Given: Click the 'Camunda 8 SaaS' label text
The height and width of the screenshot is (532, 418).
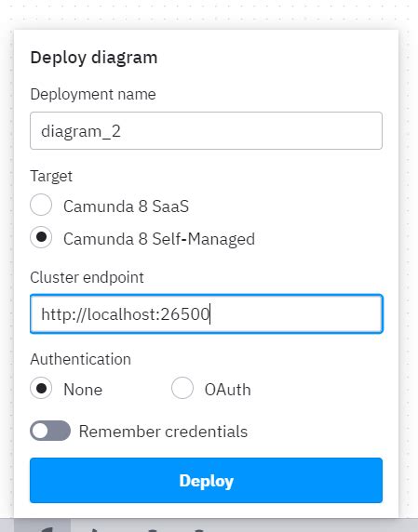Looking at the screenshot, I should coord(126,206).
